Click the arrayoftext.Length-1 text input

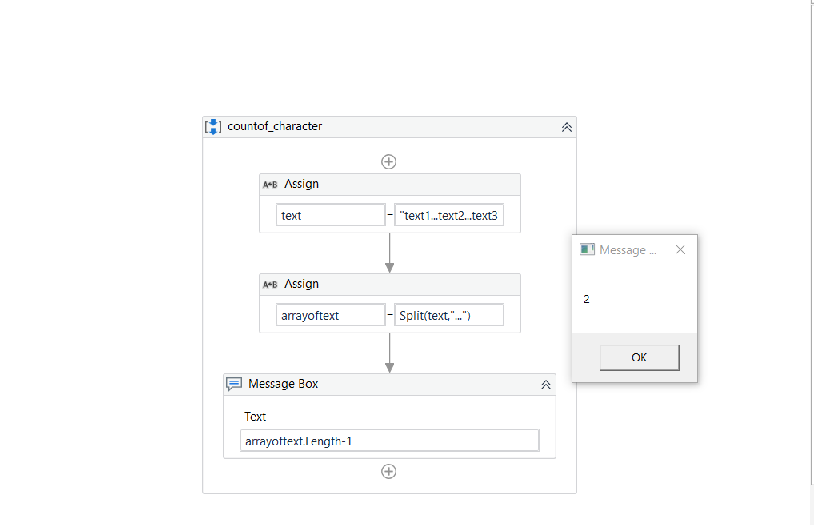pos(389,441)
